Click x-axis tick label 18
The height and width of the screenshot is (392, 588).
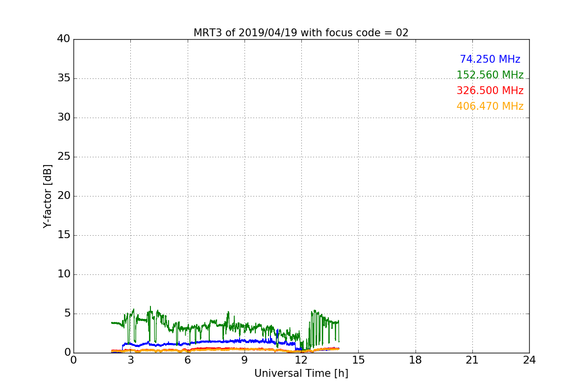point(416,360)
